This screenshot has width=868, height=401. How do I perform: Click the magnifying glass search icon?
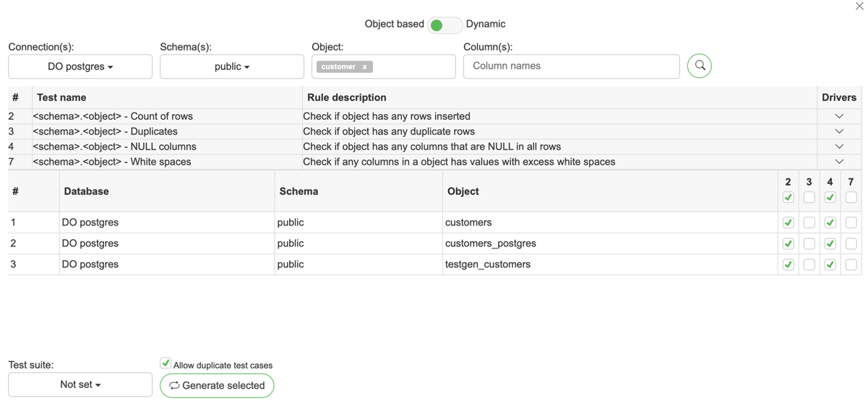tap(699, 66)
